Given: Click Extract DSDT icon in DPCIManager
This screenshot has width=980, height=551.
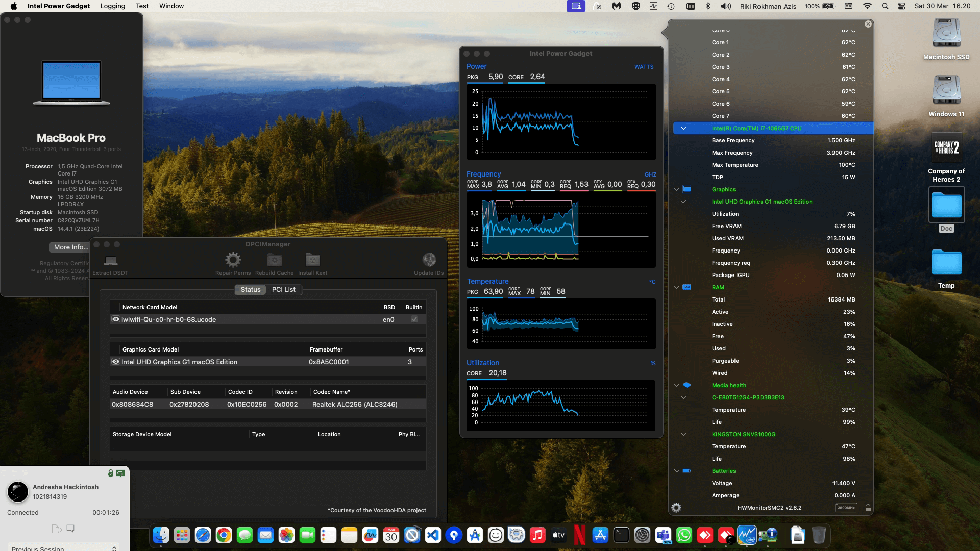Looking at the screenshot, I should pyautogui.click(x=110, y=260).
